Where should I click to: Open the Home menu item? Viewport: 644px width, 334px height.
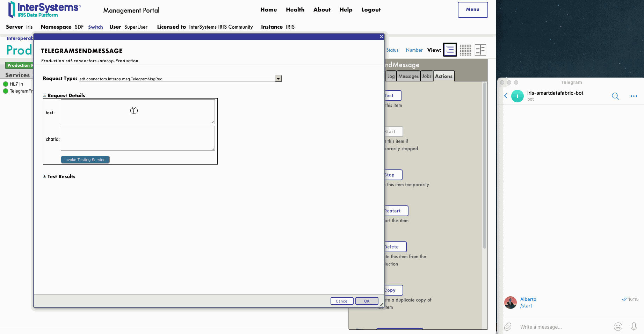[x=268, y=10]
